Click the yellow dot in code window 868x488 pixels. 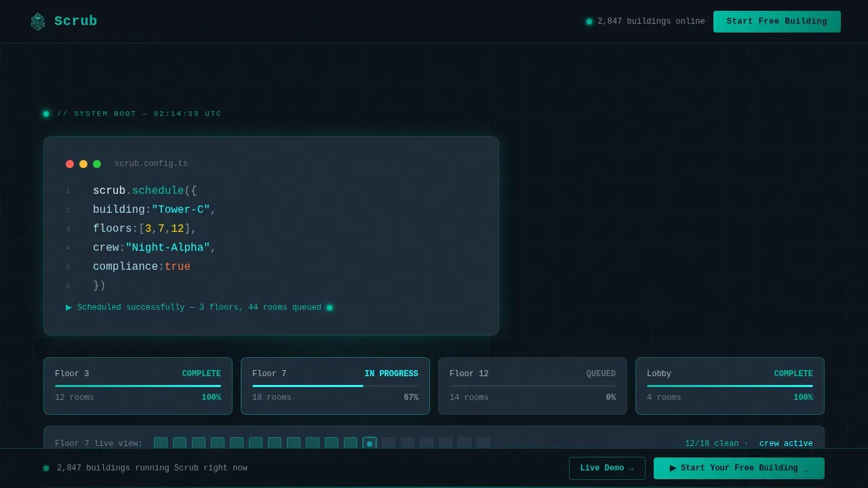[x=83, y=164]
